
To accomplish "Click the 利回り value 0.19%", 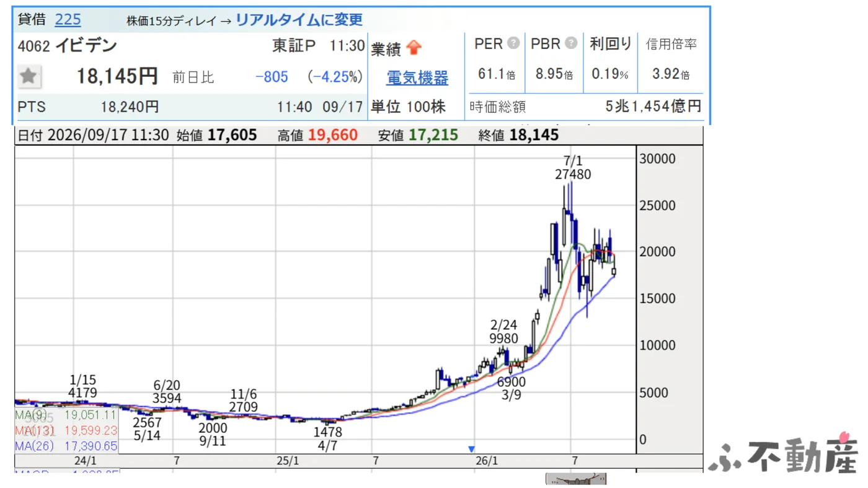I will 610,74.
